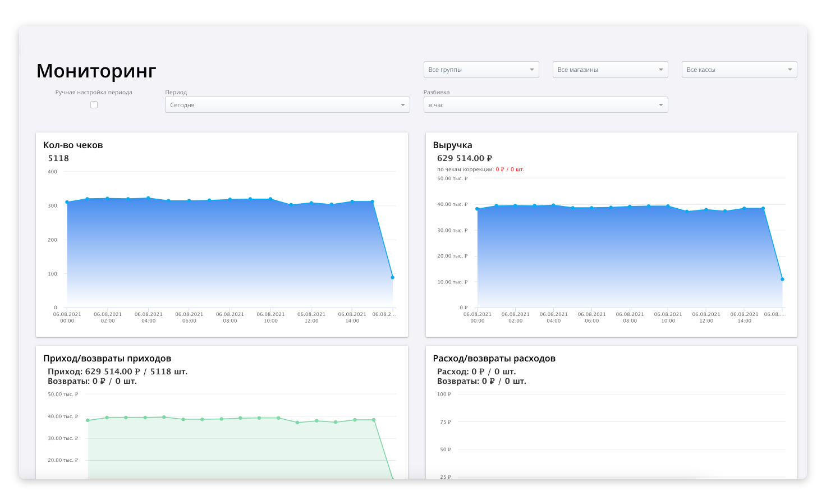
Task: Click the "Кол-во чеков" chart title
Action: [x=73, y=145]
